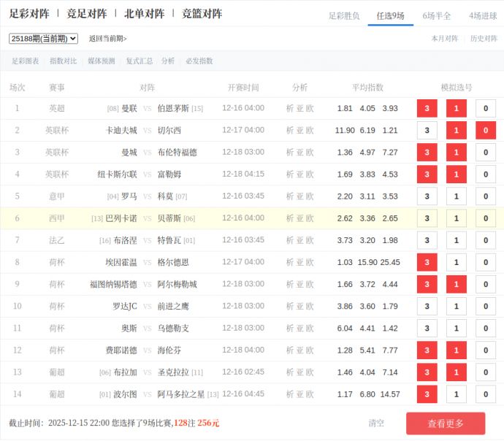Toggle pick 0 for 波尔图 vs 阿马多拉之星

(485, 394)
